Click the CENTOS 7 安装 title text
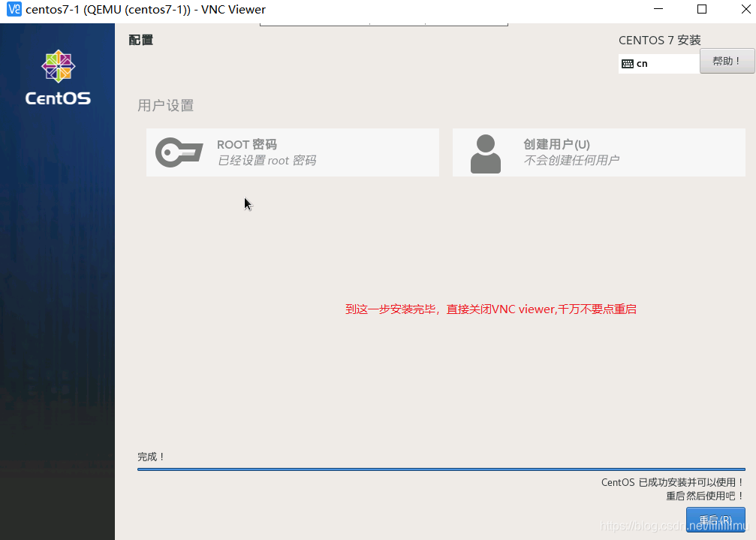This screenshot has width=756, height=540. click(x=660, y=40)
